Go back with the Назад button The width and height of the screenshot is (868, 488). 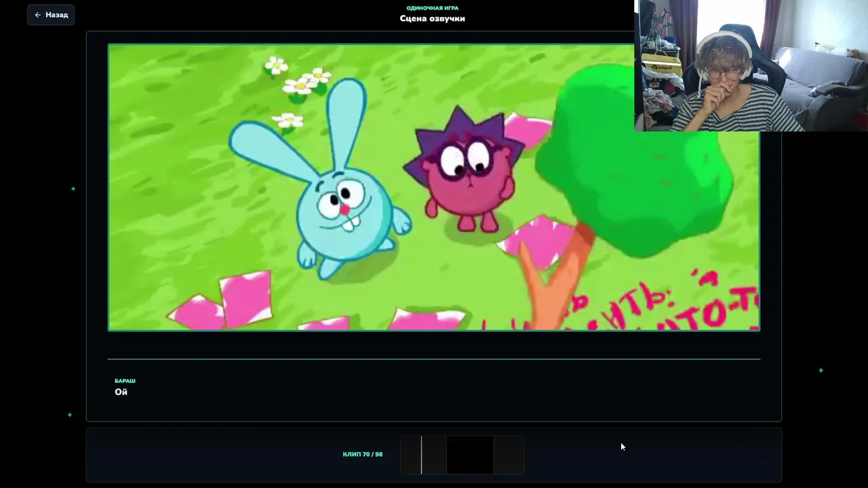point(51,15)
